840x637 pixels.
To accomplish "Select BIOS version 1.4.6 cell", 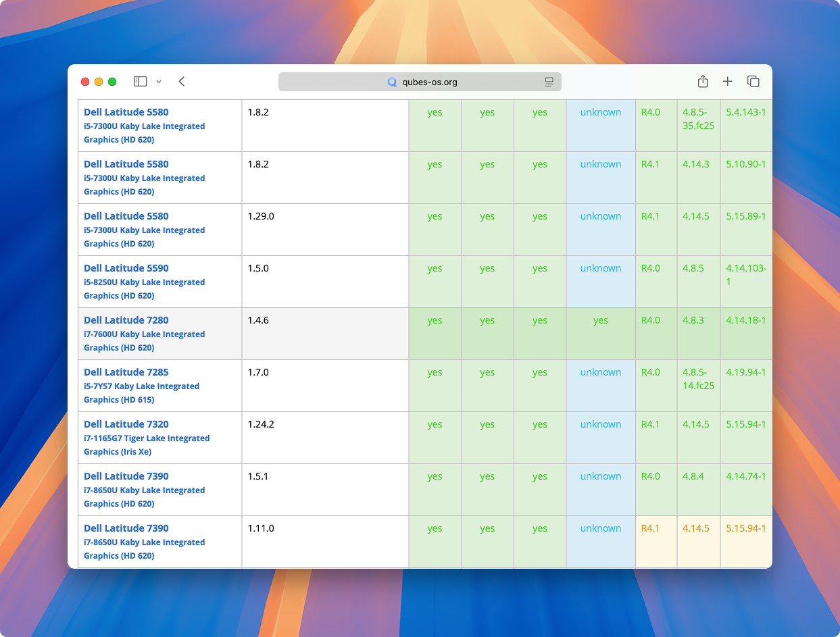I will [325, 334].
